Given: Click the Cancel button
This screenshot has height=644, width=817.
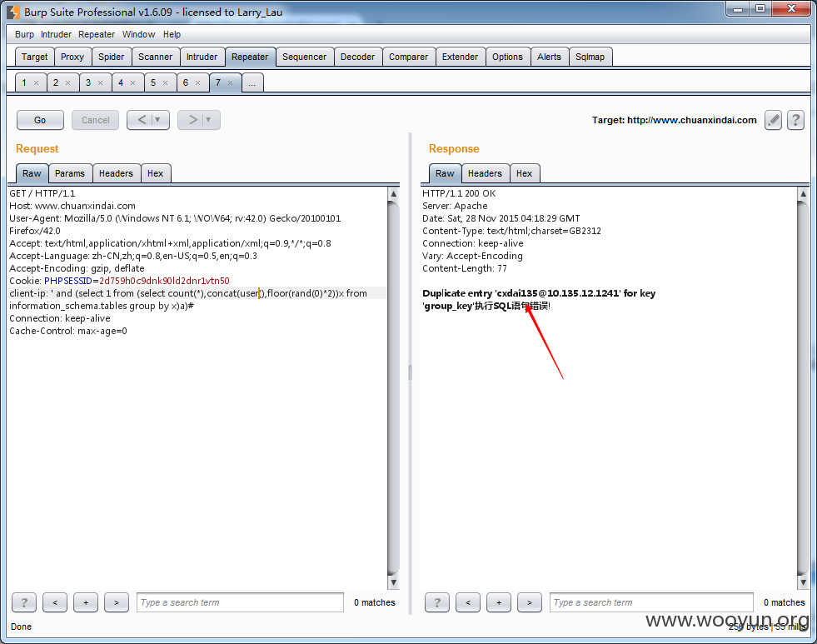Looking at the screenshot, I should click(x=95, y=120).
